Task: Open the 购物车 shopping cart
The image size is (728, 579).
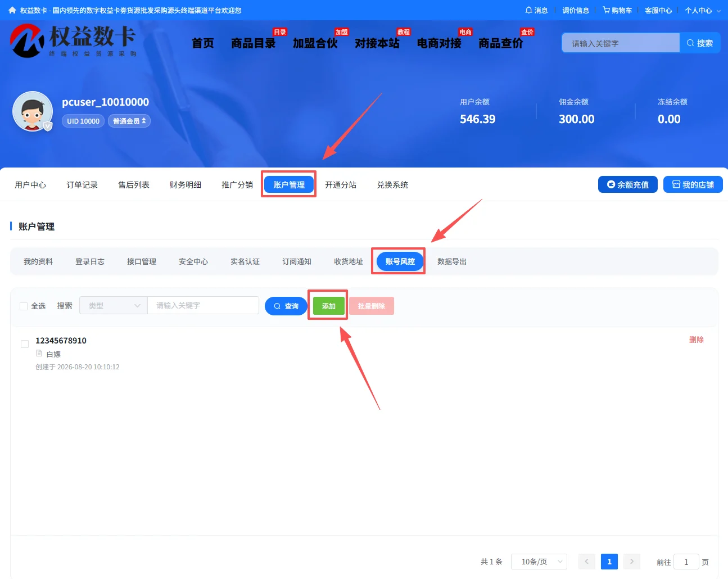Action: tap(617, 10)
